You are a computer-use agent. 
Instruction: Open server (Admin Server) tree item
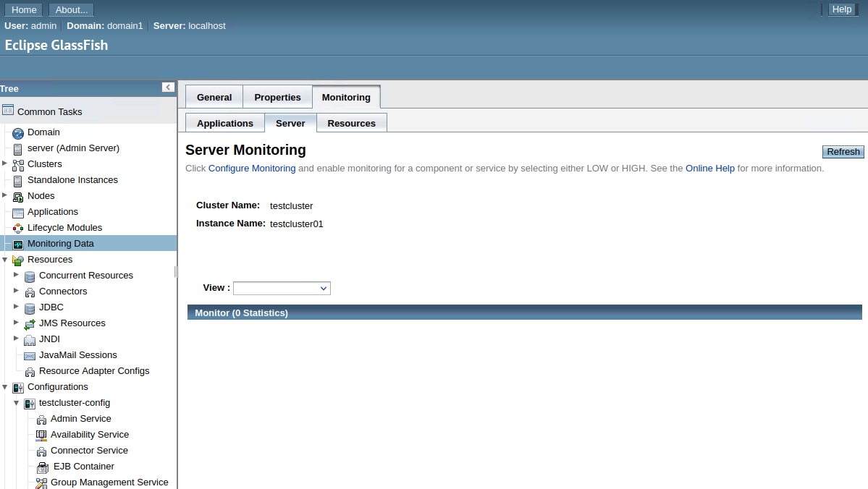tap(74, 148)
